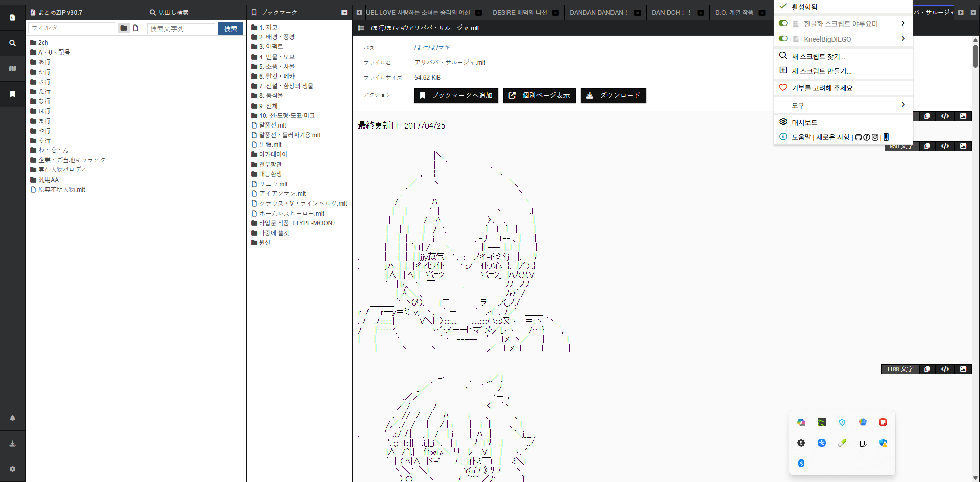This screenshot has width=980, height=482.
Task: Switch to DANDAN DANDAN！ tab
Action: coord(598,13)
